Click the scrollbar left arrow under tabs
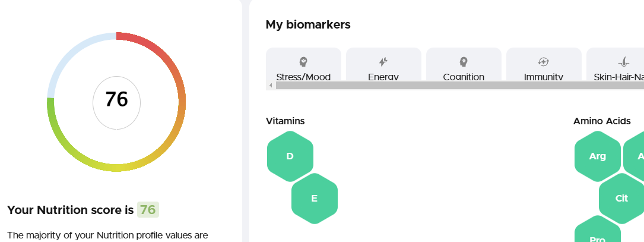 [271, 86]
